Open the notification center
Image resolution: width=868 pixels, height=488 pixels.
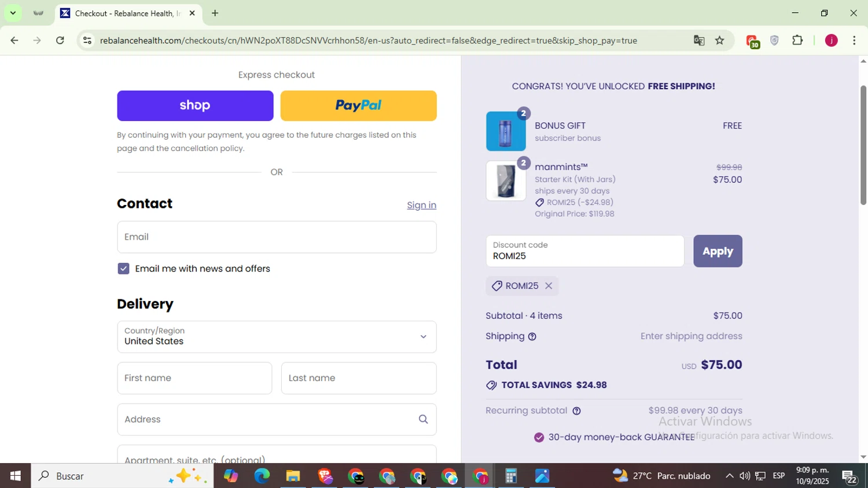pyautogui.click(x=849, y=476)
